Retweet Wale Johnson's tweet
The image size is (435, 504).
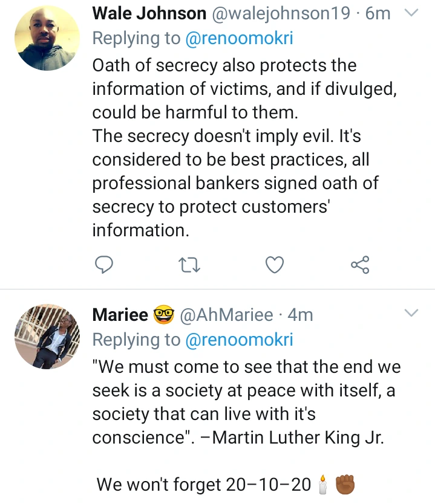pos(191,265)
